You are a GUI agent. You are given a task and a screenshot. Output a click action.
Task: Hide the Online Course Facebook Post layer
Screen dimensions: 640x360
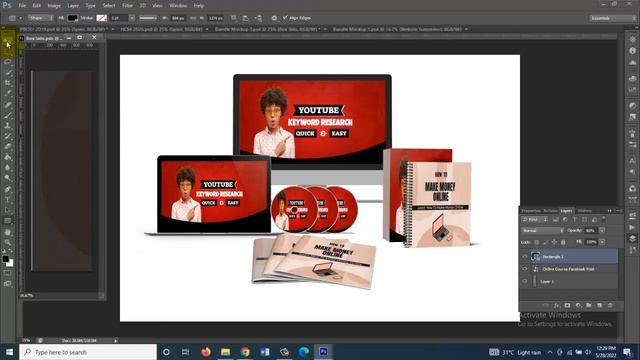[x=524, y=269]
